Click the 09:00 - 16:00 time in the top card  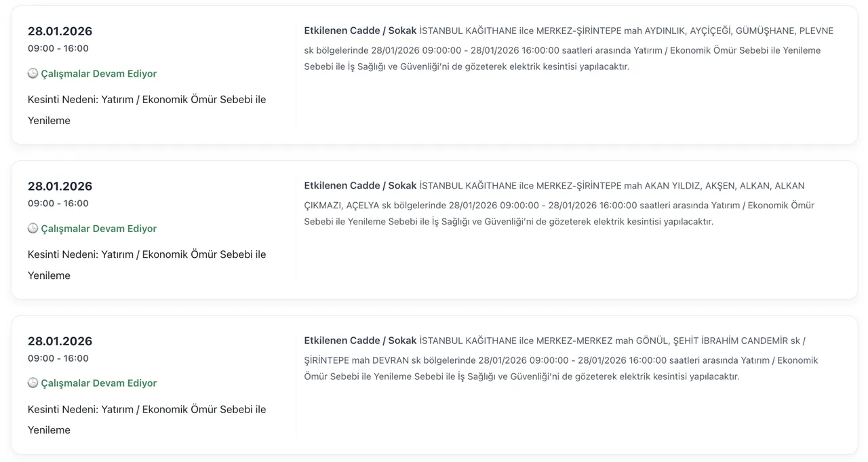tap(58, 49)
